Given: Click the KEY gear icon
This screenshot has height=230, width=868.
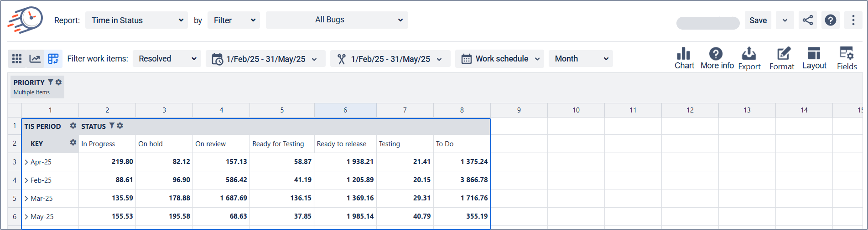Looking at the screenshot, I should click(x=73, y=143).
